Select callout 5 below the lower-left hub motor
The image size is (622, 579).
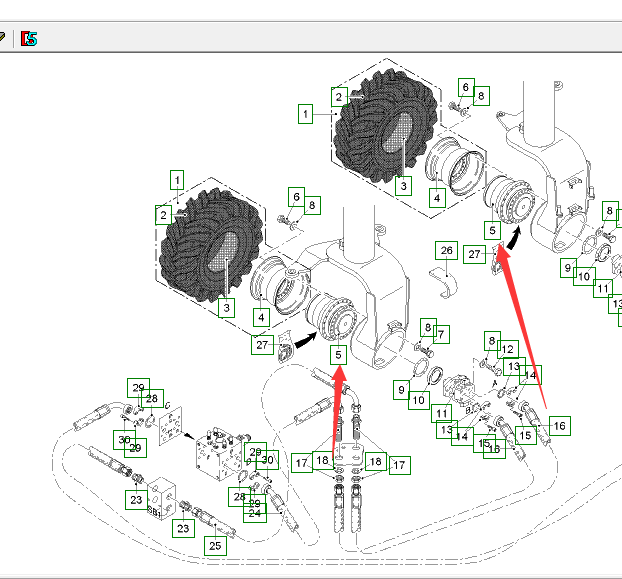338,355
